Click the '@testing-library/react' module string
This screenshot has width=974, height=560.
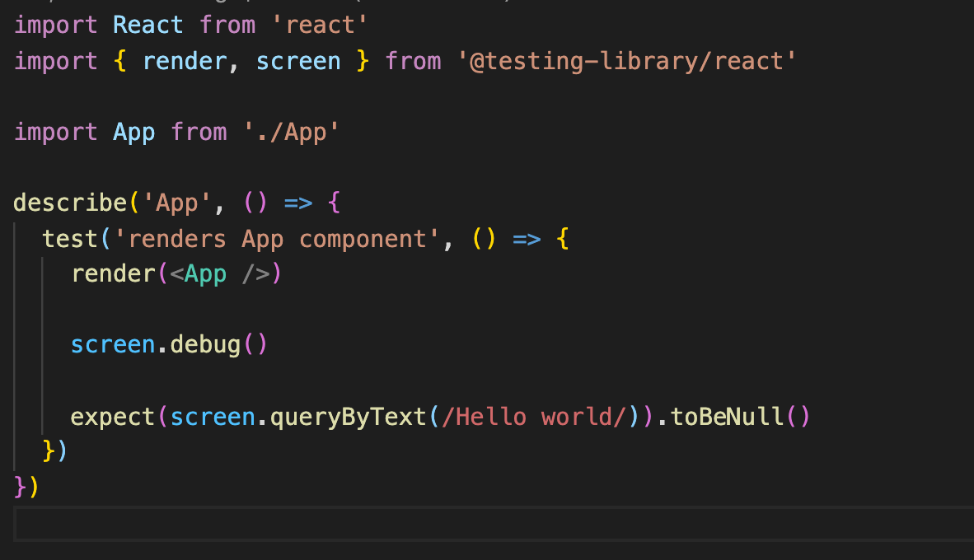click(x=626, y=60)
